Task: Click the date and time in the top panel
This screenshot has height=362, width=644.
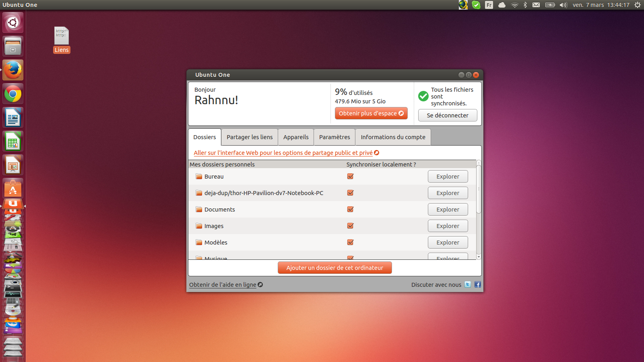Action: [x=601, y=5]
